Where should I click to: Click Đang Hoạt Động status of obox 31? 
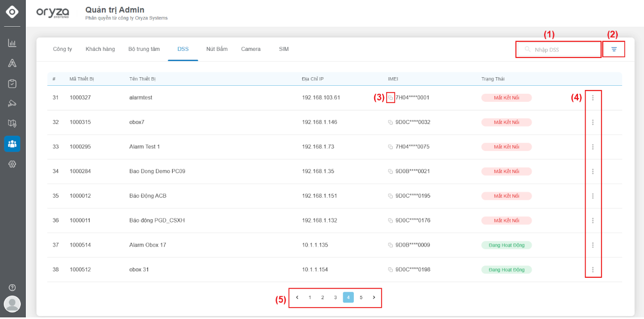(x=507, y=270)
